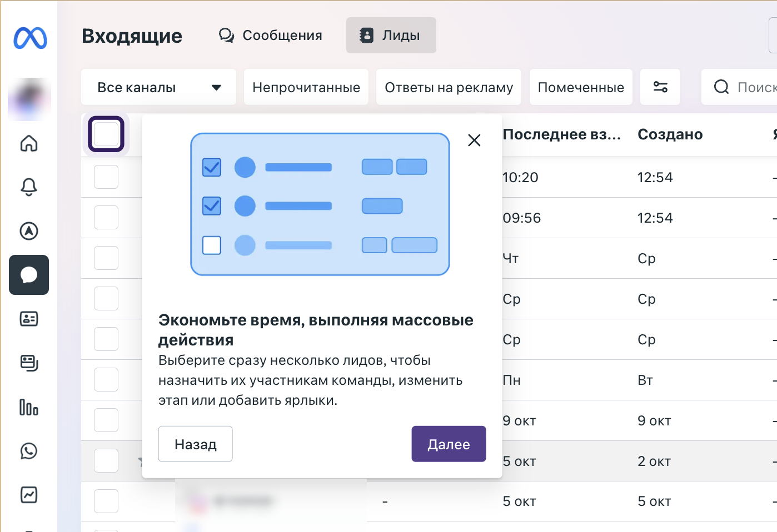Open notifications bell icon
The image size is (777, 532).
tap(29, 187)
